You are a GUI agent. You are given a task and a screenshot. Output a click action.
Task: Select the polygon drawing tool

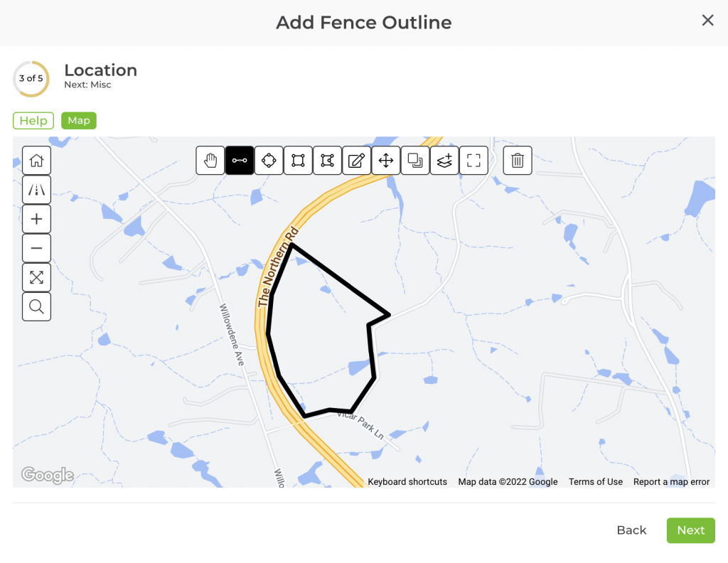[x=327, y=161]
